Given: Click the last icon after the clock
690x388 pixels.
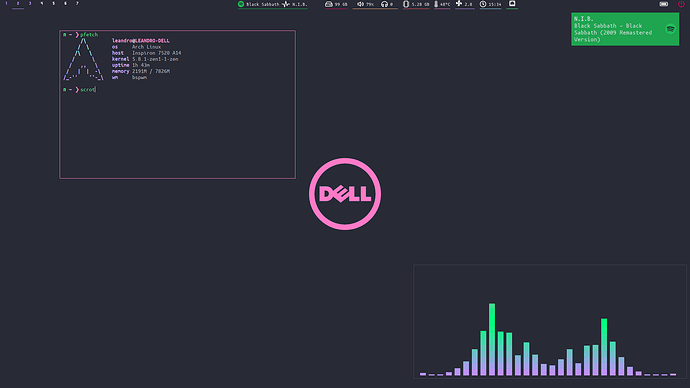Looking at the screenshot, I should [x=512, y=4].
